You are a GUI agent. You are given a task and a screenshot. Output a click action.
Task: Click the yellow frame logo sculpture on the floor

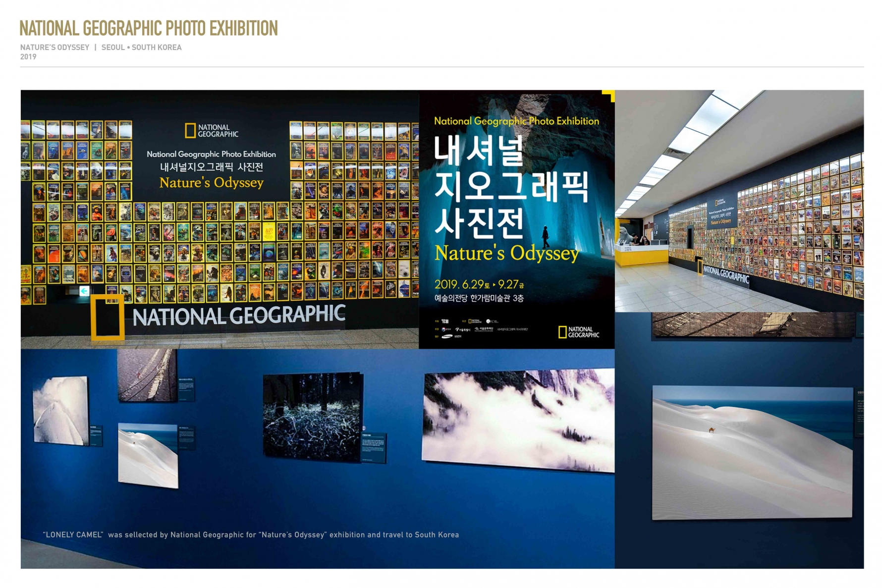107,317
